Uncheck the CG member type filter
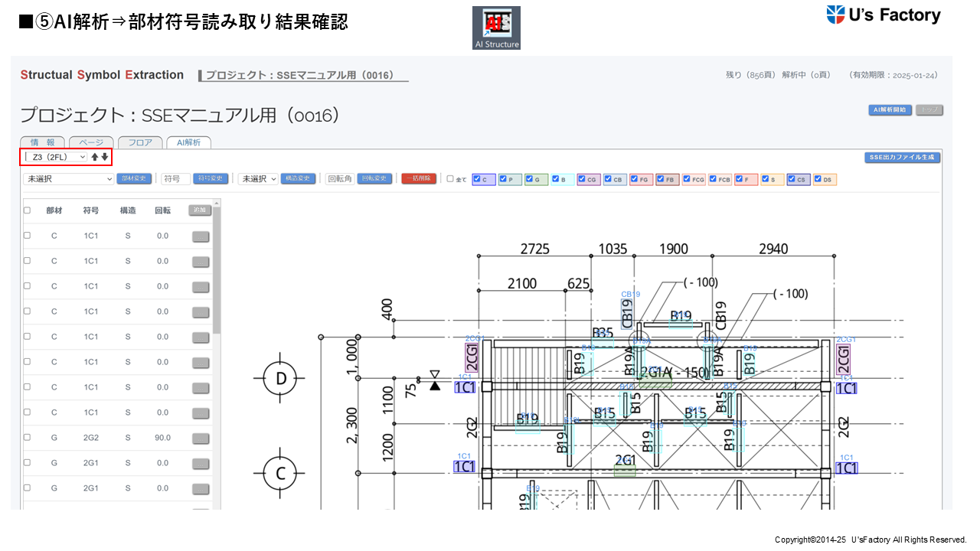 point(582,179)
